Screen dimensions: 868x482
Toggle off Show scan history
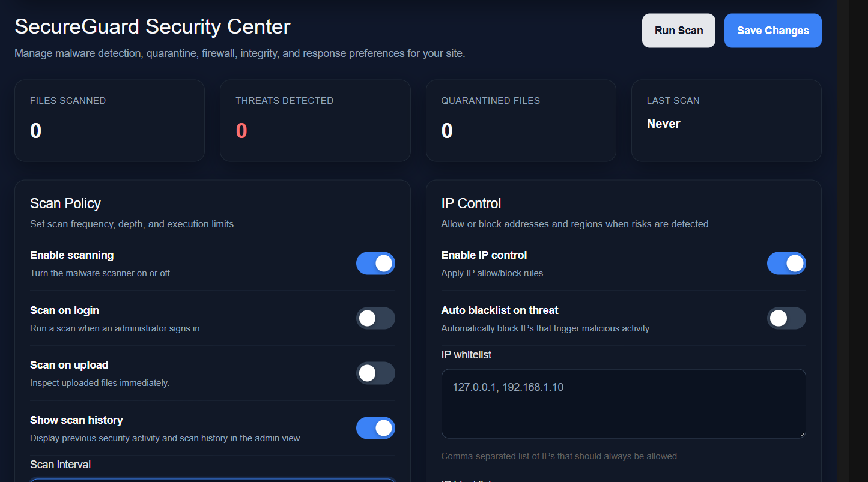point(375,428)
